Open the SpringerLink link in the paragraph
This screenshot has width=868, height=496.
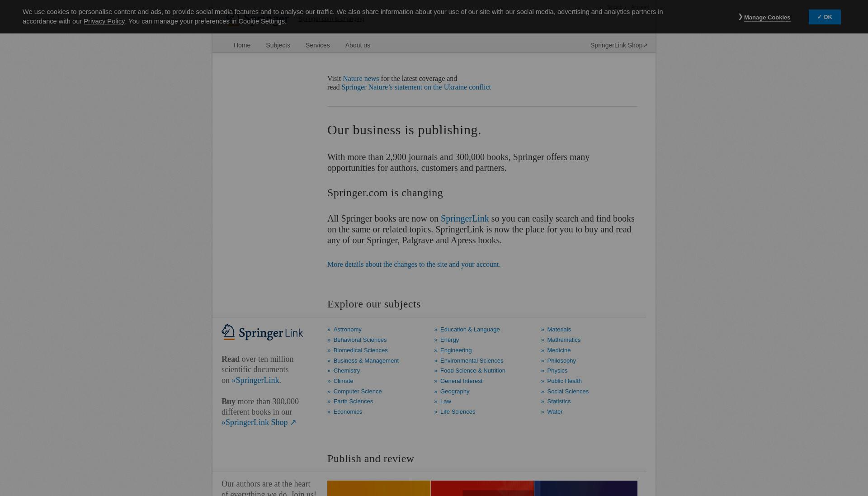click(465, 219)
